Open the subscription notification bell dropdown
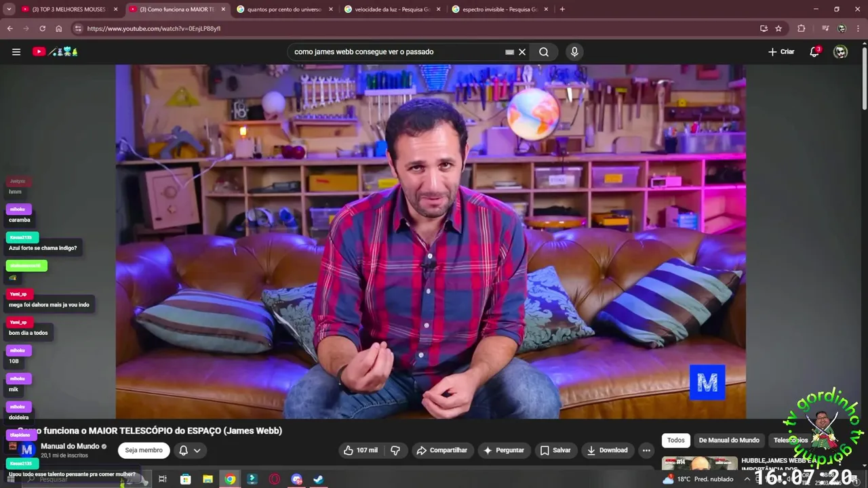Screen dimensions: 868x488 click(189, 450)
